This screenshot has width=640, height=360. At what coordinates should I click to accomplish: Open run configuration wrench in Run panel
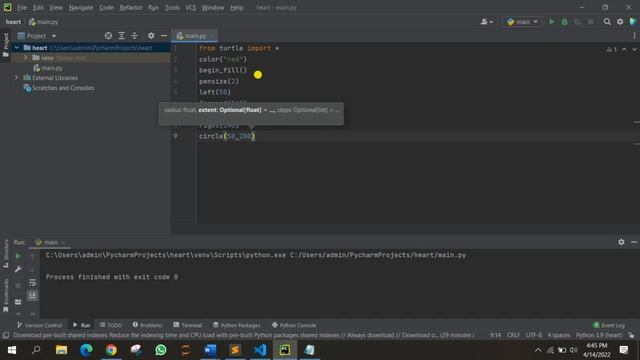18,269
